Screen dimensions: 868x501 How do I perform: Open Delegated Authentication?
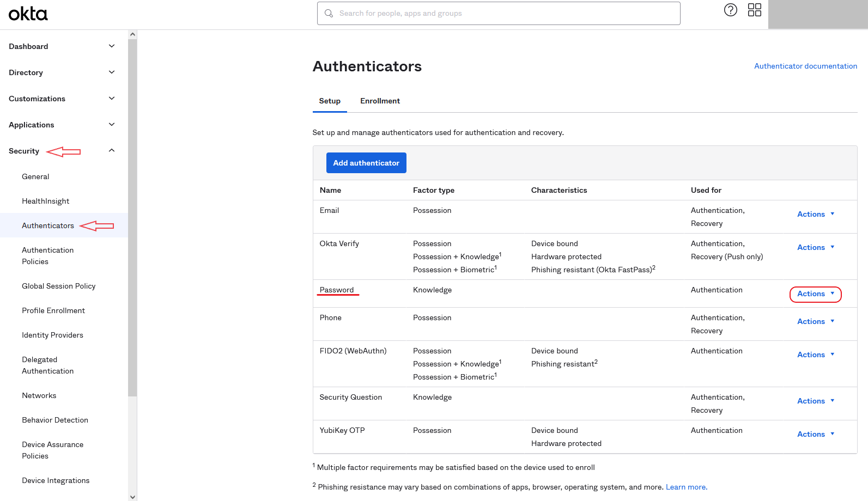[x=47, y=365]
